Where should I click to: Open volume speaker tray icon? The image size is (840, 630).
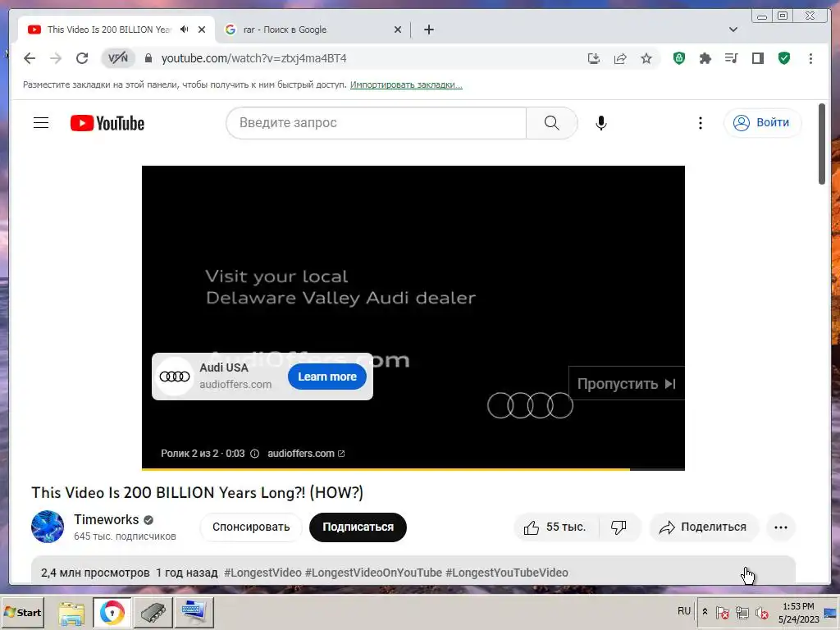pos(761,612)
